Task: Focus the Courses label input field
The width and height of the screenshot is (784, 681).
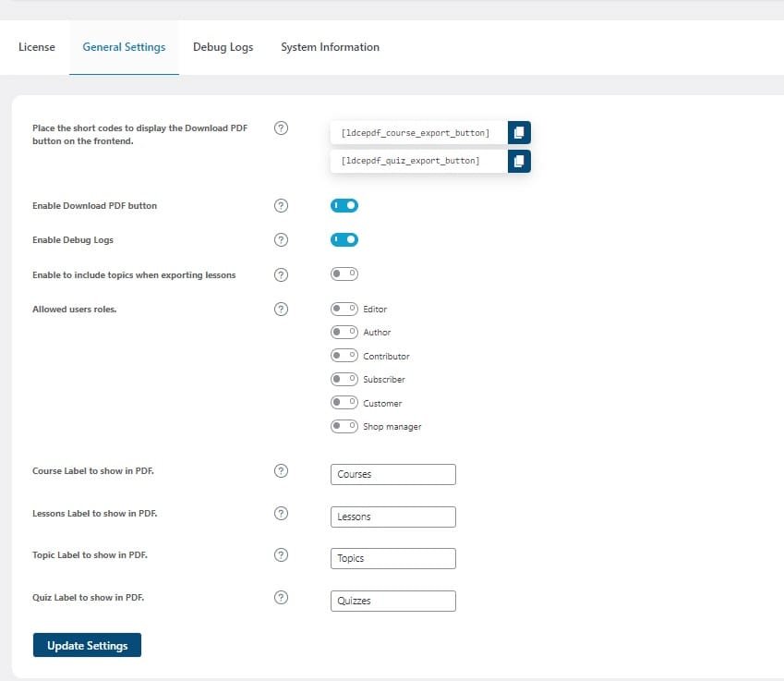Action: click(393, 474)
